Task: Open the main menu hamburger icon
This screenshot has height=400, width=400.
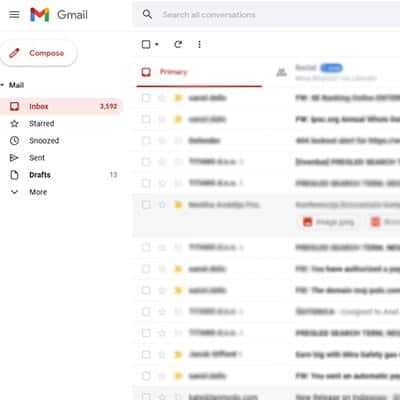Action: [x=14, y=15]
